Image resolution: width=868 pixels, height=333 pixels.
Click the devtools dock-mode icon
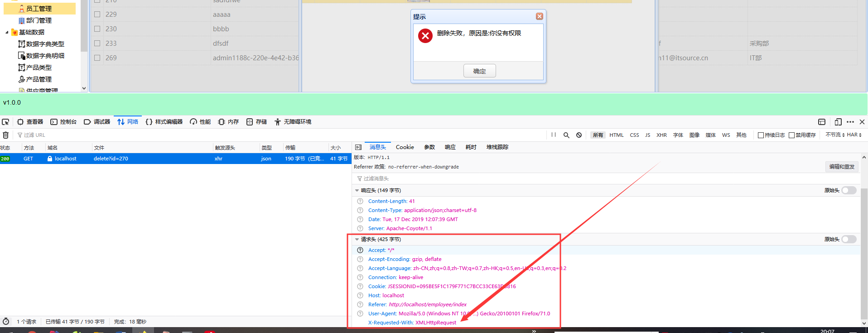coord(822,122)
